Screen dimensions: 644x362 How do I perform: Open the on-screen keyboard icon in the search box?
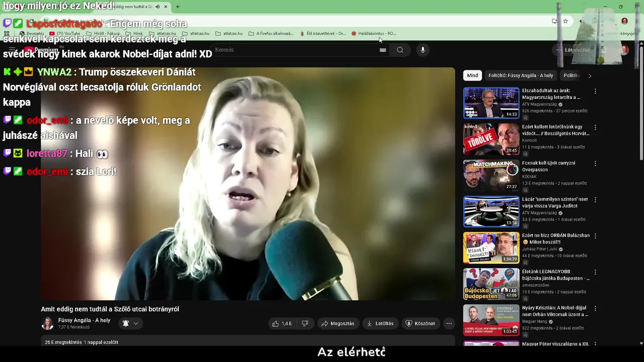[x=383, y=50]
